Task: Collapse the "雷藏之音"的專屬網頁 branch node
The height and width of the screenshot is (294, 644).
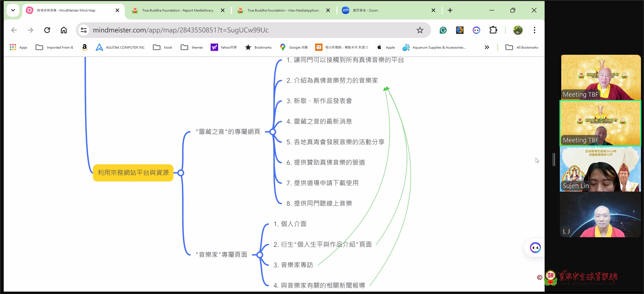Action: 273,132
